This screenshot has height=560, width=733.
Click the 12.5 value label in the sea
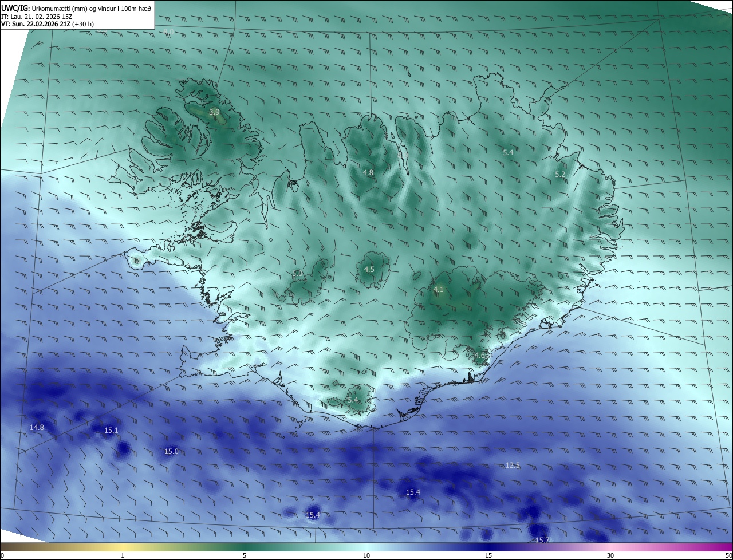513,465
